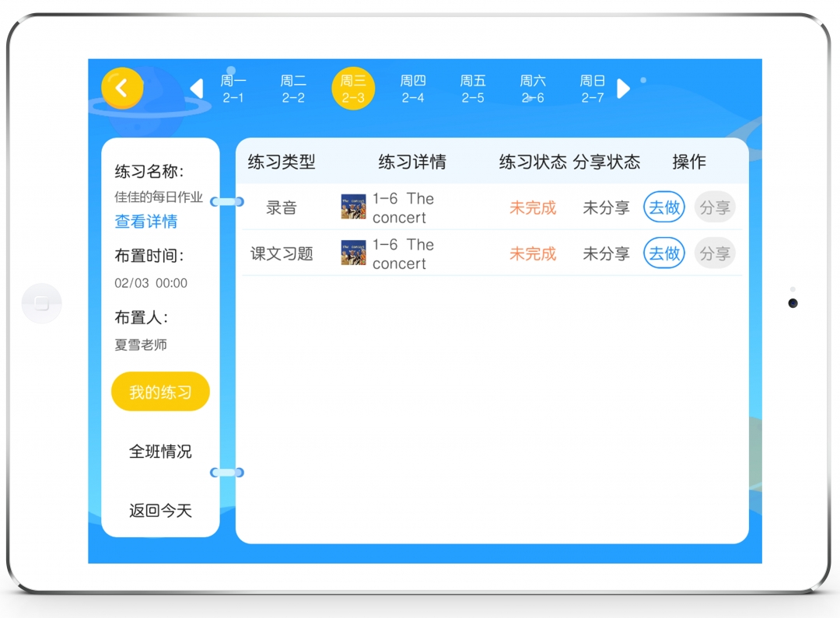Select the 周三 2-3 day tab
This screenshot has height=618, width=840.
point(353,89)
